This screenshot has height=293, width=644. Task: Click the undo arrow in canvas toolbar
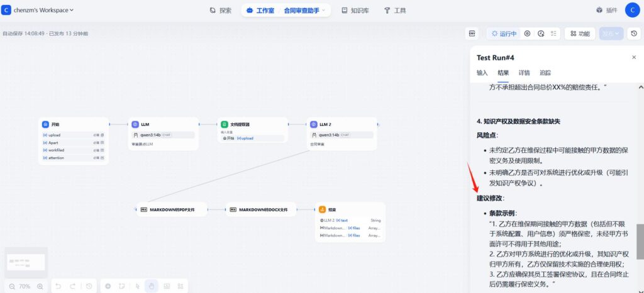[x=58, y=286]
